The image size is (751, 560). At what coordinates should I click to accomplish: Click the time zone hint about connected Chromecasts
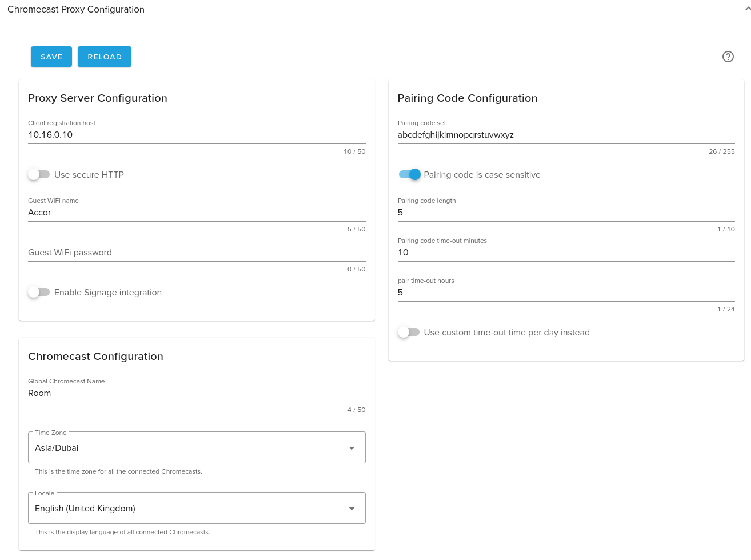pos(118,471)
